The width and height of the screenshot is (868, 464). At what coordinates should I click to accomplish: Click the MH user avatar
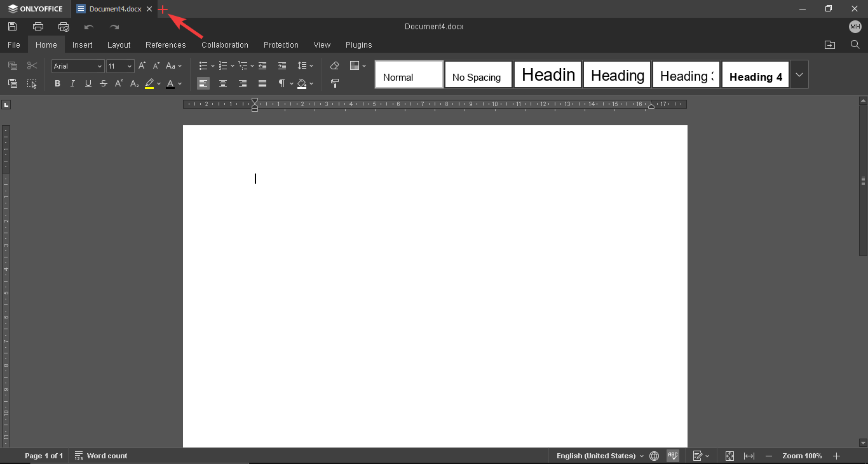[x=855, y=27]
